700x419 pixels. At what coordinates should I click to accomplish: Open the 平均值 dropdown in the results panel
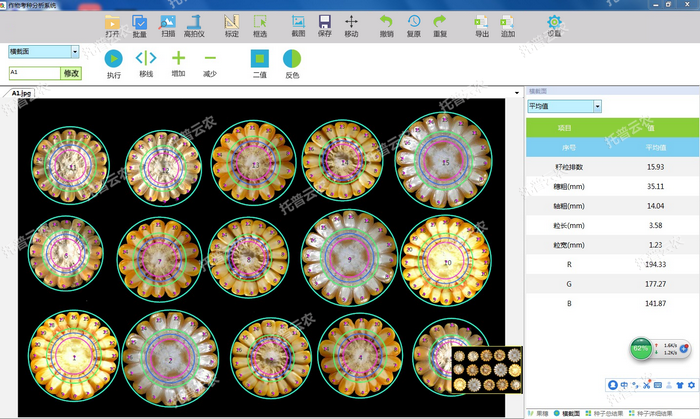coord(597,105)
